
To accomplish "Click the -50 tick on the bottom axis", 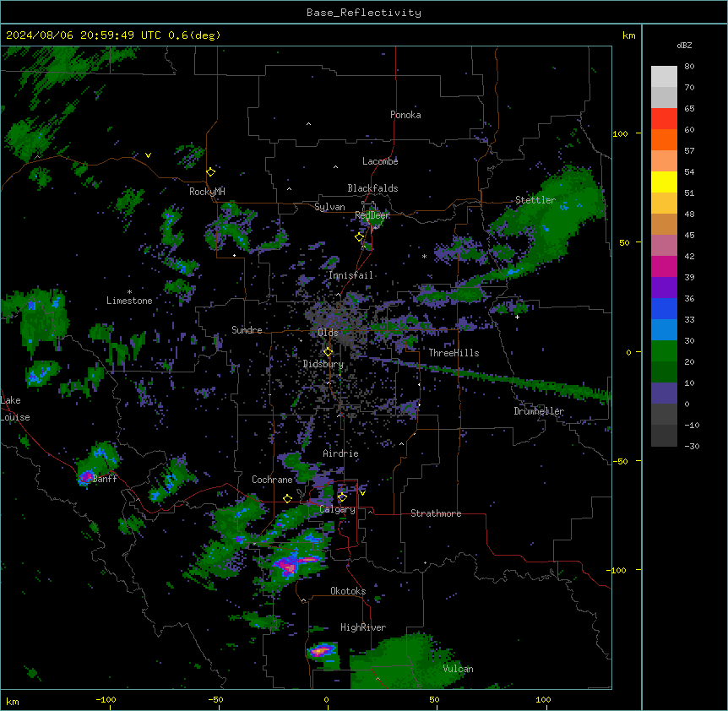I will point(215,699).
